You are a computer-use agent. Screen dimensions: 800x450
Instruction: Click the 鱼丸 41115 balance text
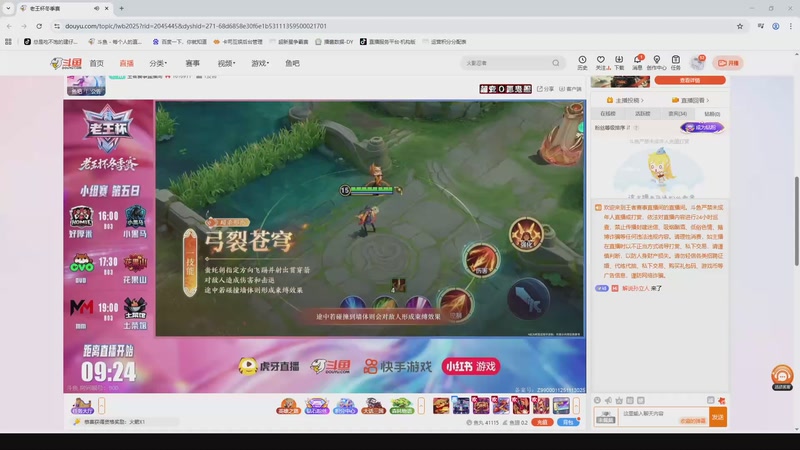[x=482, y=422]
